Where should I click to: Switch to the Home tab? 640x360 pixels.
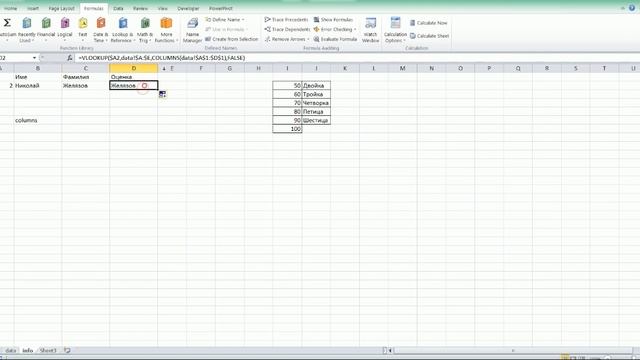[10, 8]
